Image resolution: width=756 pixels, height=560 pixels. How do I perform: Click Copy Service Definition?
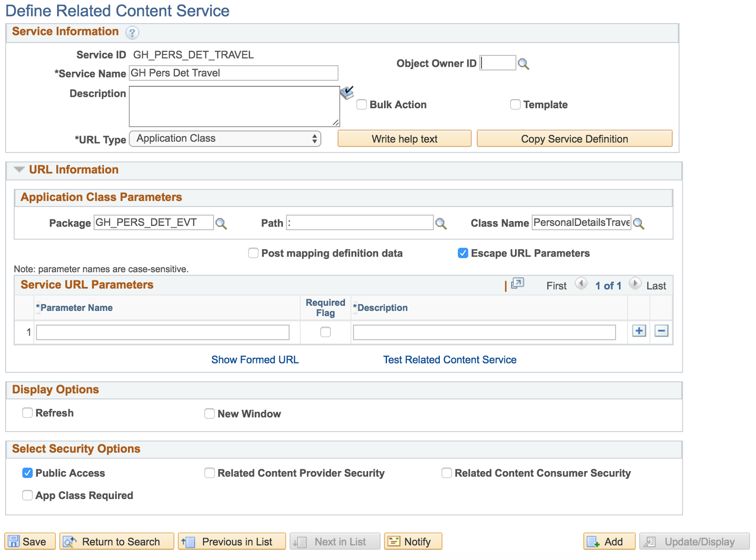574,138
